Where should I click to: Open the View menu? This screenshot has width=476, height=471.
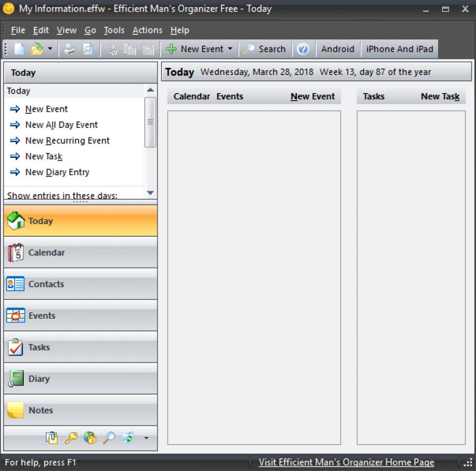66,30
